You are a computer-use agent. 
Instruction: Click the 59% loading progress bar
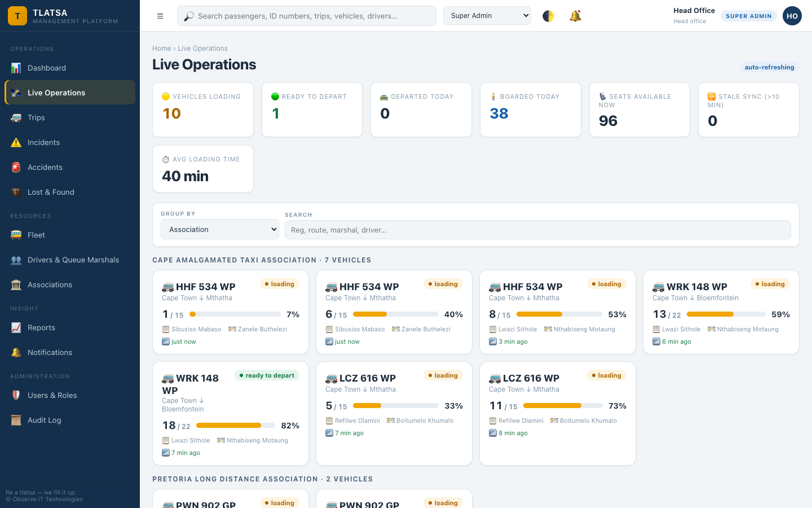(726, 314)
